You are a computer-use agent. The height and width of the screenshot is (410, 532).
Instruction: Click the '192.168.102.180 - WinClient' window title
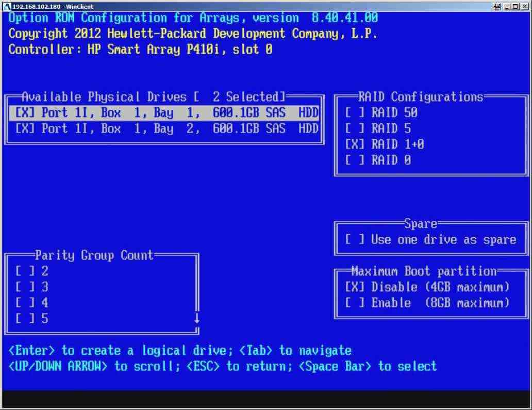53,7
